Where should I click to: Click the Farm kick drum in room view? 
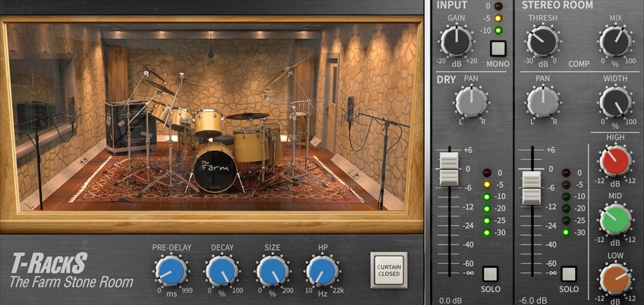coord(214,168)
